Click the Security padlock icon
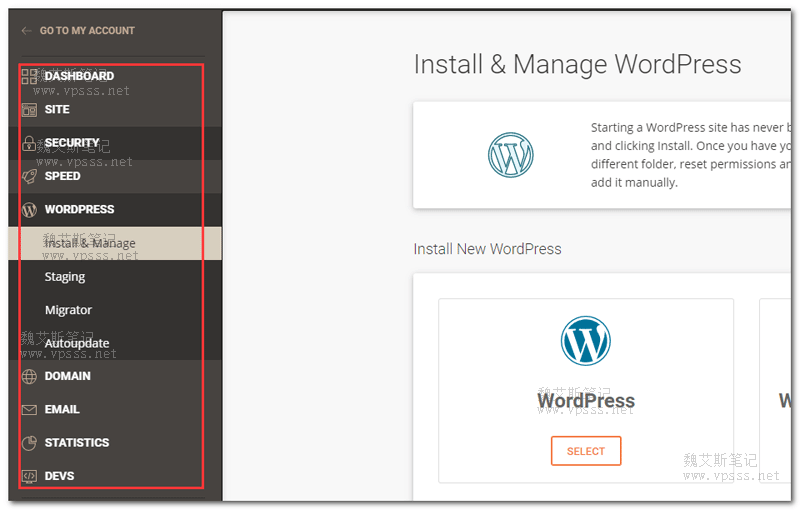 click(29, 143)
